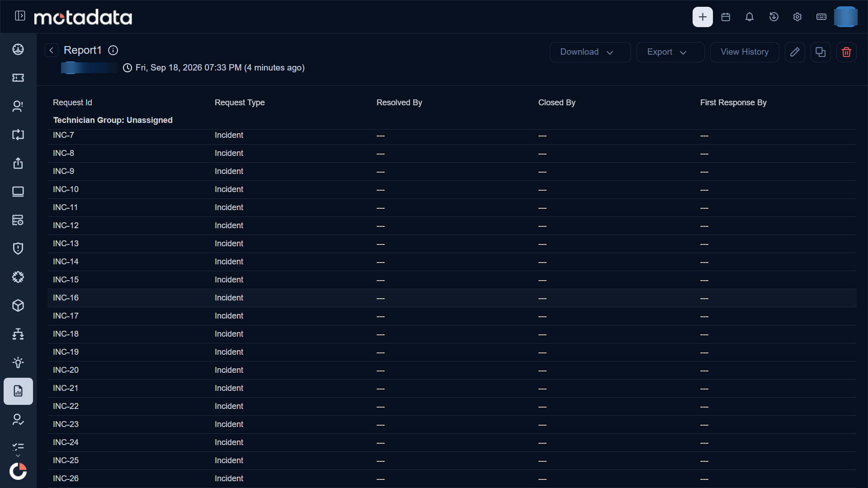
Task: Open user profile avatar
Action: [845, 17]
